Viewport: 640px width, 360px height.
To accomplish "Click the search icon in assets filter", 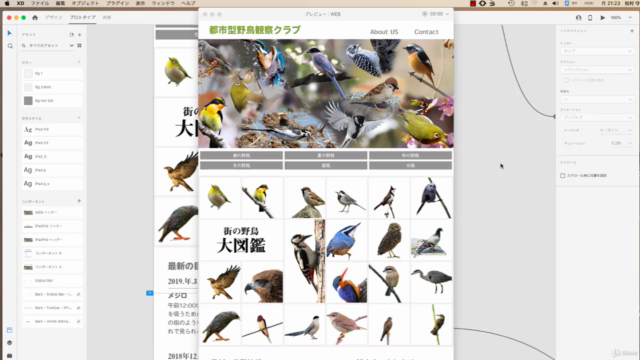I will click(24, 46).
